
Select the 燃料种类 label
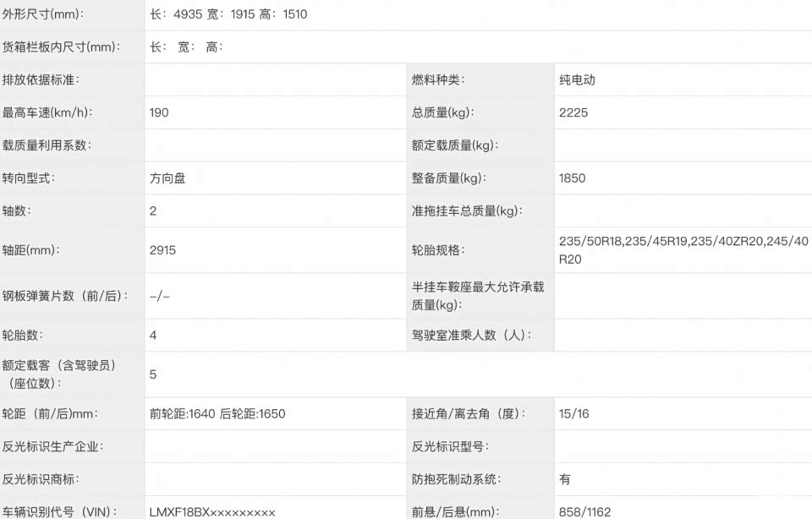coord(438,80)
